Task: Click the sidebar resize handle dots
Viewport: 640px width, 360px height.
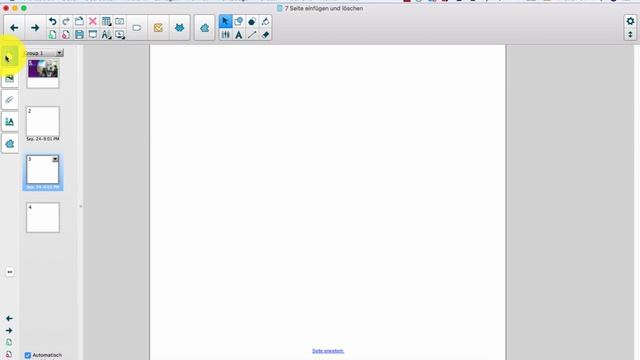Action: [80, 206]
